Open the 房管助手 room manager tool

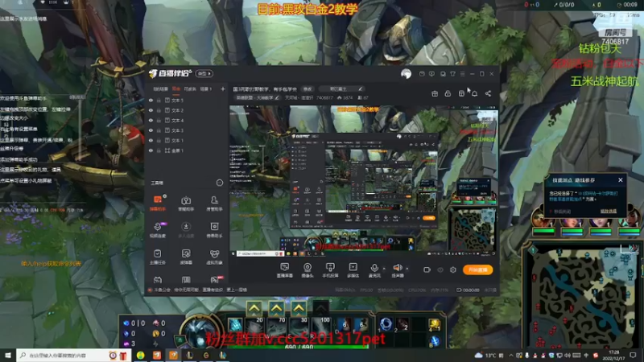214,203
